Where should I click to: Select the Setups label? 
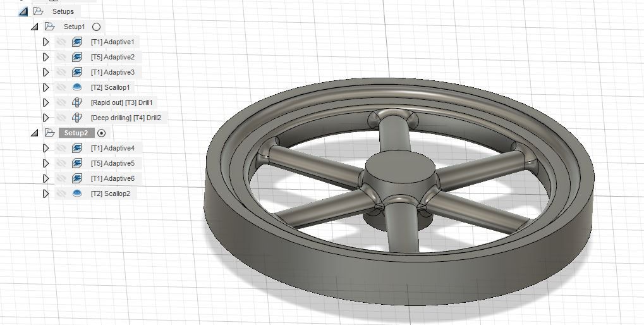[63, 11]
